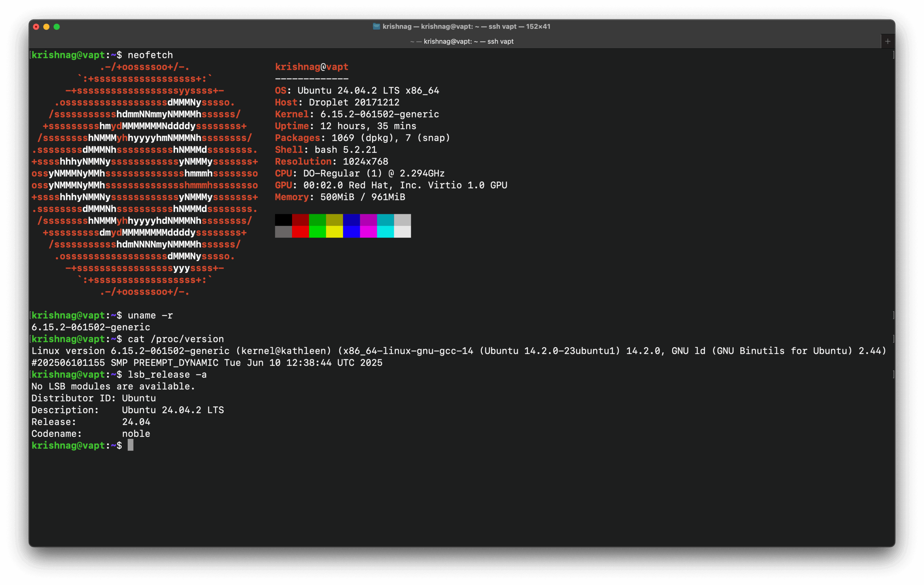Click the bright yellow color block in the bottom row
This screenshot has height=585, width=924.
click(335, 232)
